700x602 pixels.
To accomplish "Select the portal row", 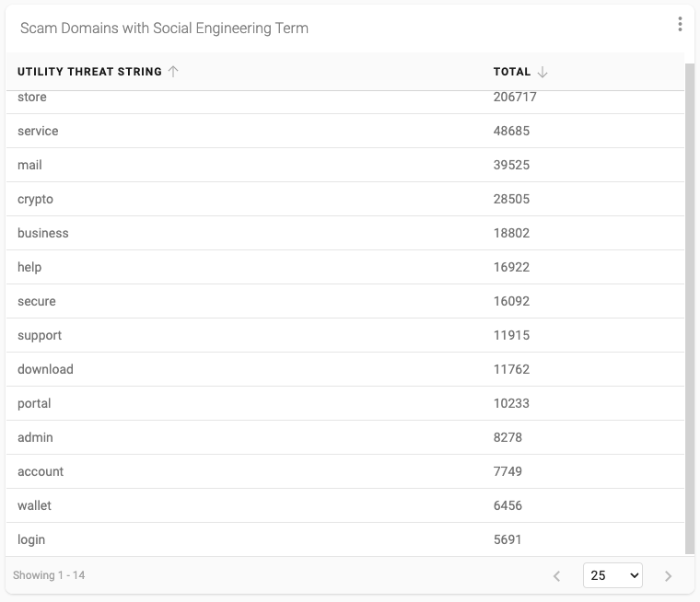I will tap(345, 403).
